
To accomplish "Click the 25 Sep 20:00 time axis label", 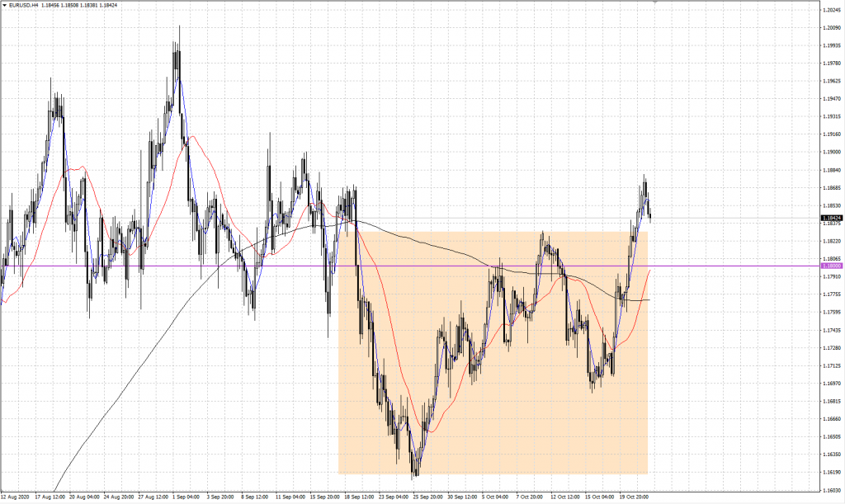I will point(427,497).
